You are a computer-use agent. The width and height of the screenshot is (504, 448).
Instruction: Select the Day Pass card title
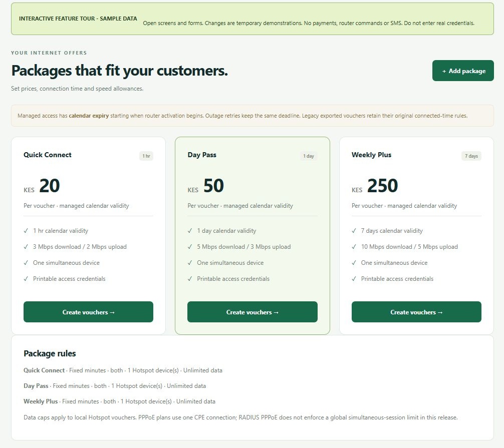click(x=202, y=155)
